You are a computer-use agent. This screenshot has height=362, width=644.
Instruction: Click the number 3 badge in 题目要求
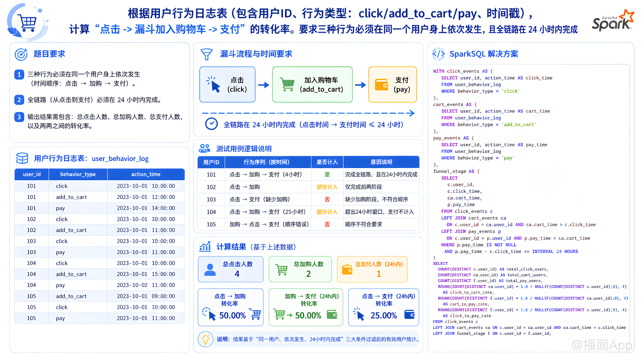point(19,117)
